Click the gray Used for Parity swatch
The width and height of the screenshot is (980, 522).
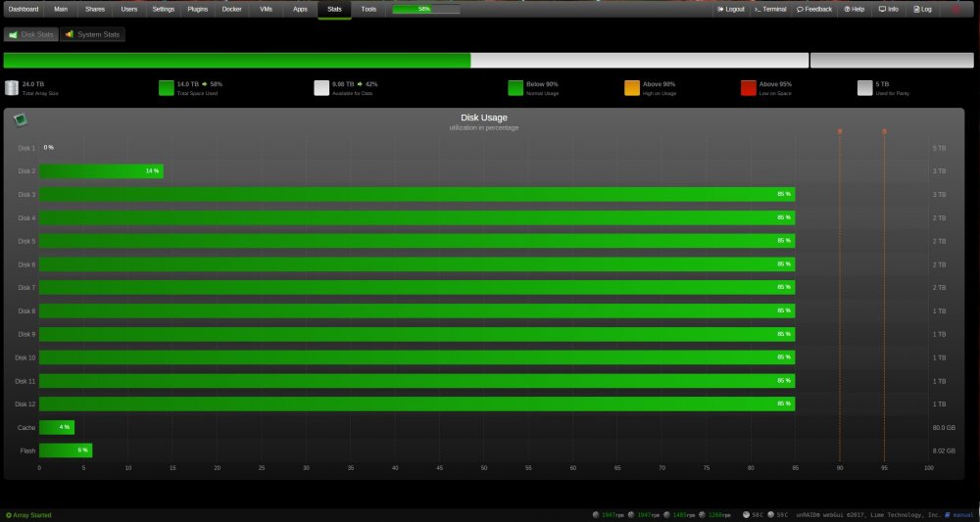coord(865,87)
